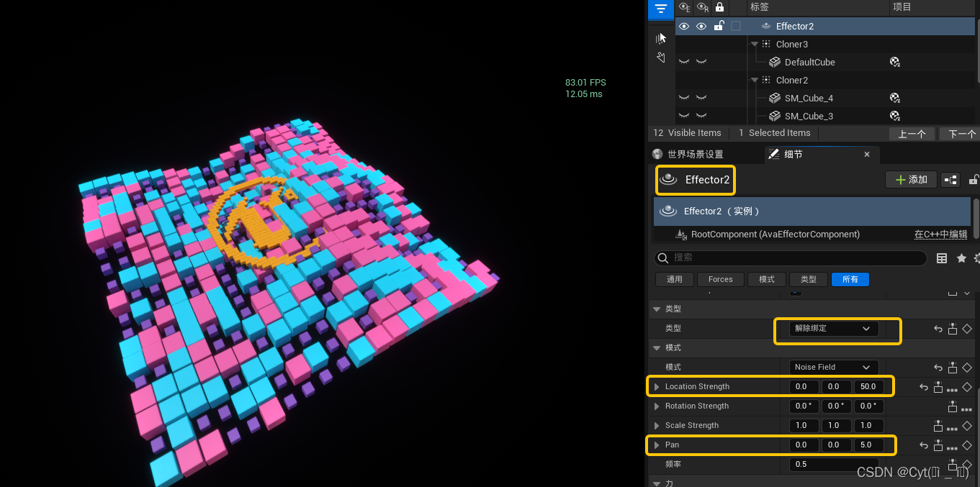Click the editor visibility column header icon
This screenshot has width=980, height=487.
(684, 7)
